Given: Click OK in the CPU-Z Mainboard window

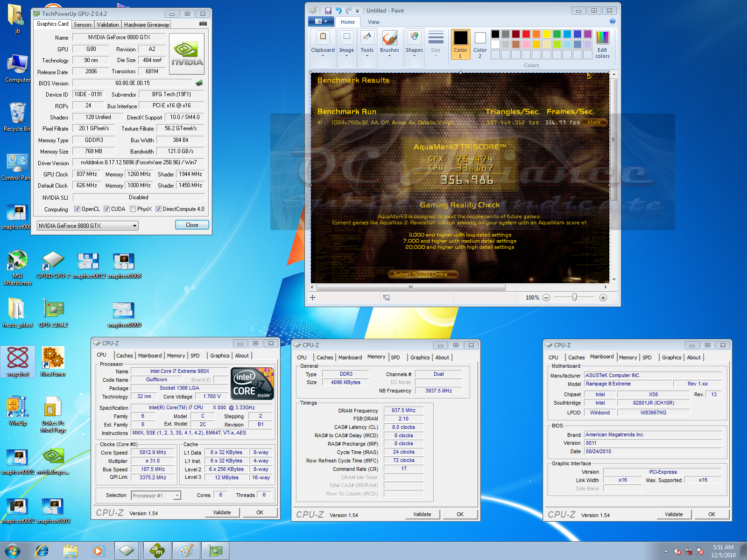Looking at the screenshot, I should point(712,514).
